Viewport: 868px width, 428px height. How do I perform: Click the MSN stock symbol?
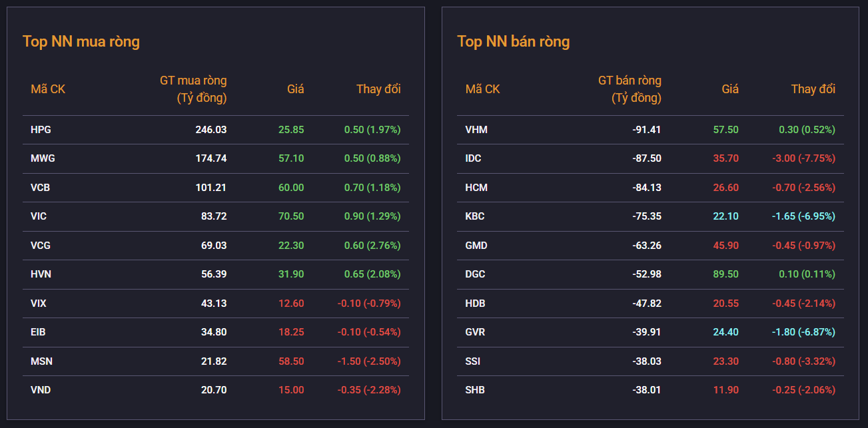[41, 361]
